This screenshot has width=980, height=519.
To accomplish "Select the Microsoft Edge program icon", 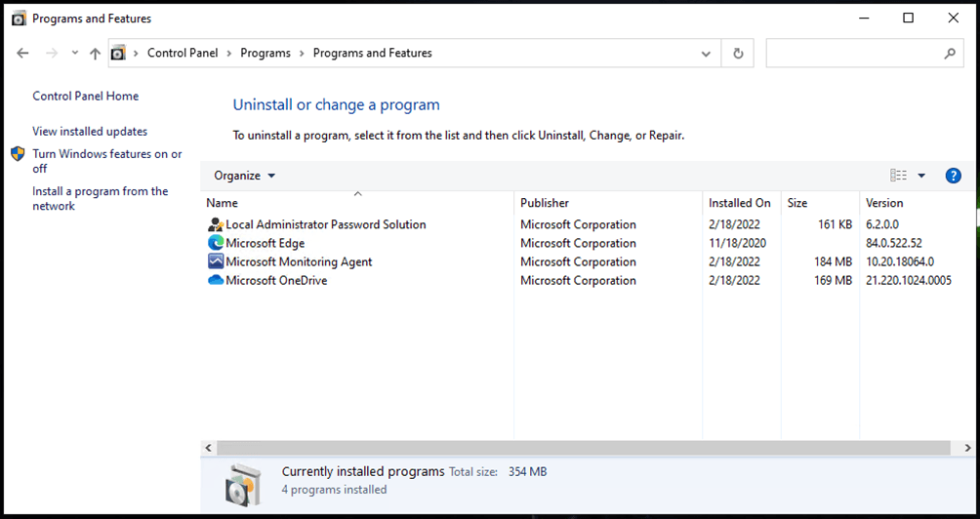I will (x=216, y=243).
